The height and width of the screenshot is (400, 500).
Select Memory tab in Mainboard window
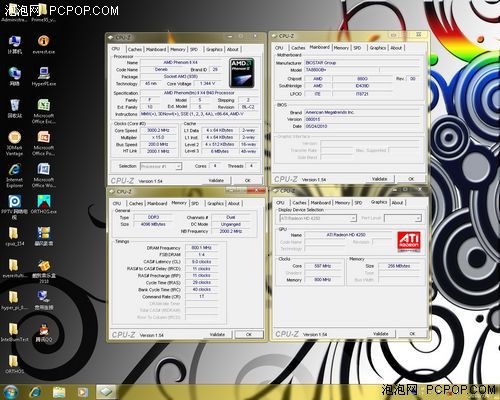(x=341, y=48)
